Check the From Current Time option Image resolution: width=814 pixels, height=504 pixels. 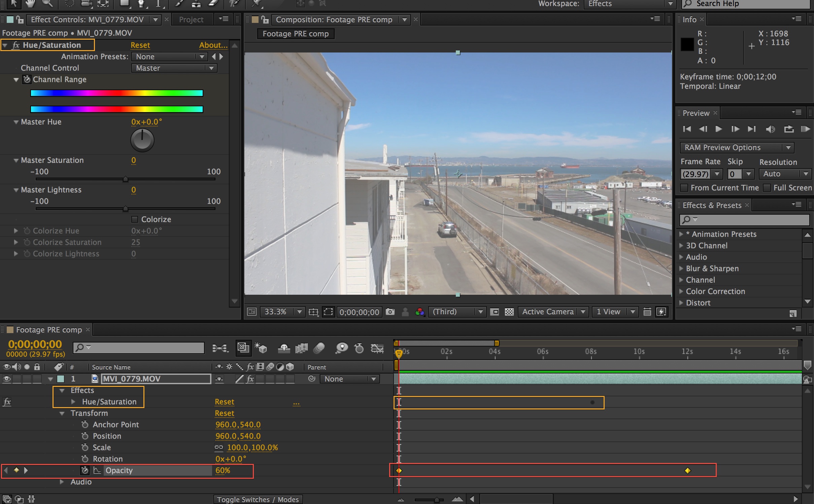[x=684, y=188]
